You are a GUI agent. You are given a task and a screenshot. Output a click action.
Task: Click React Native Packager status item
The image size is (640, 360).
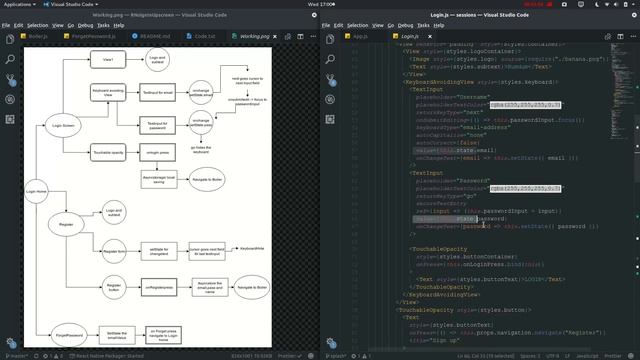coord(107,356)
